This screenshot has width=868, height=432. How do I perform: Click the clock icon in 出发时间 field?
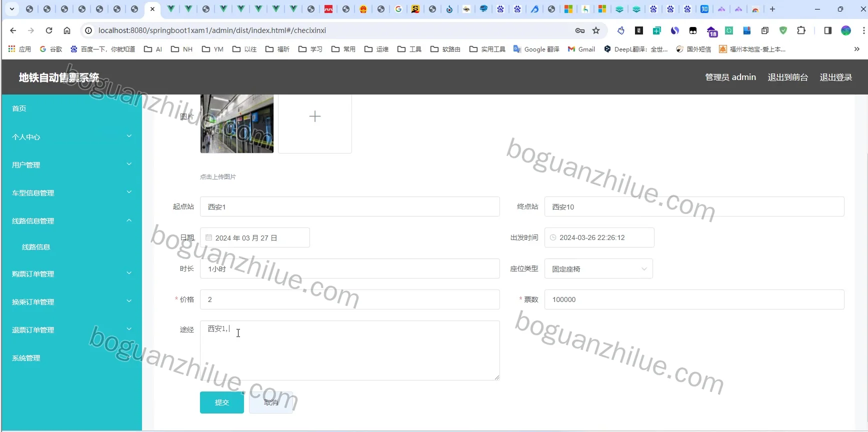point(553,237)
